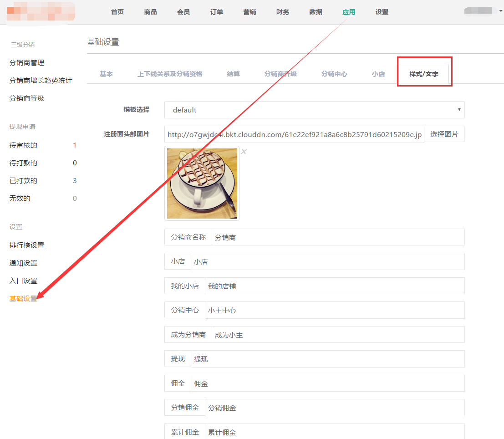Click the 选择图片 button
The height and width of the screenshot is (439, 504).
pos(444,134)
